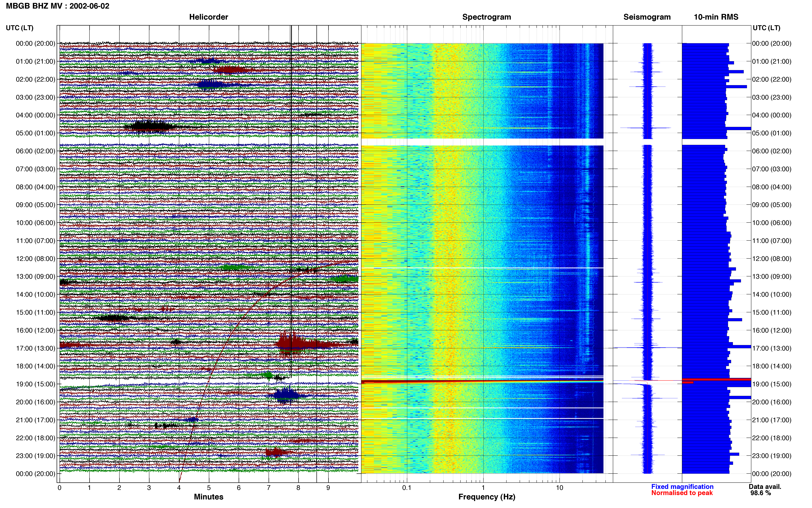This screenshot has height=508, width=812.
Task: Click the left '05:00 (01:00)' time label
Action: click(x=36, y=133)
